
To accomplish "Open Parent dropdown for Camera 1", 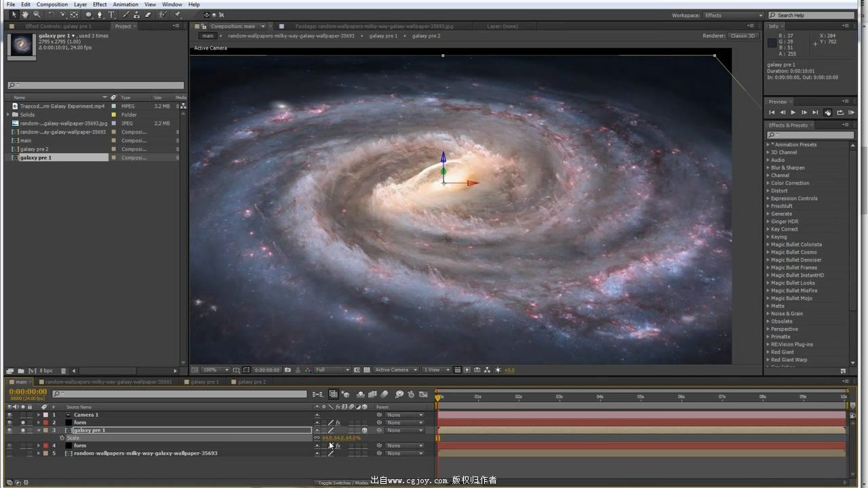I will pyautogui.click(x=405, y=415).
